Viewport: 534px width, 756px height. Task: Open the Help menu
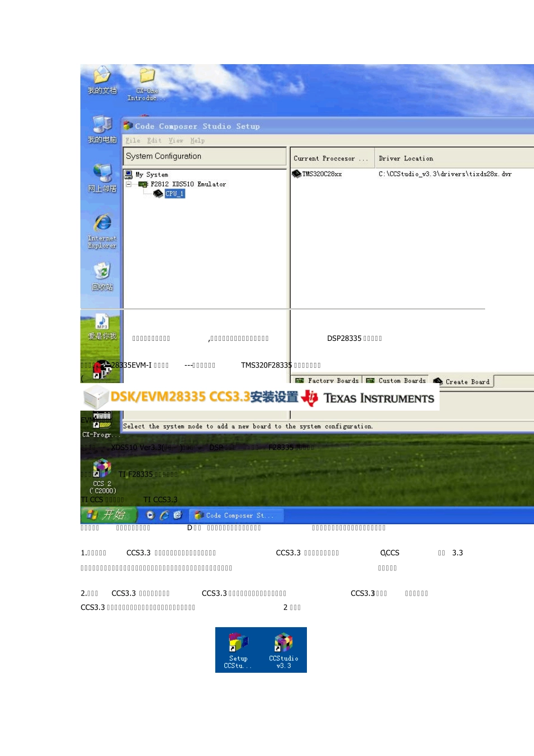coord(197,141)
